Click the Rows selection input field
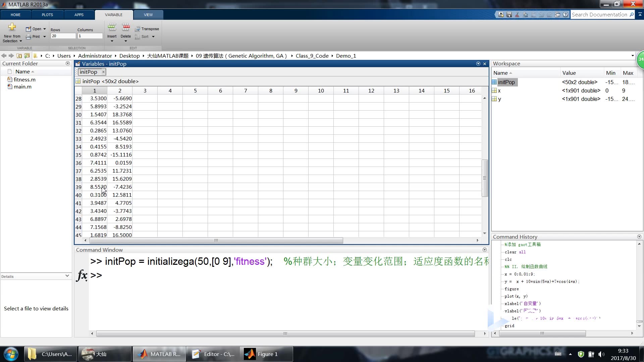The width and height of the screenshot is (644, 362). 63,36
